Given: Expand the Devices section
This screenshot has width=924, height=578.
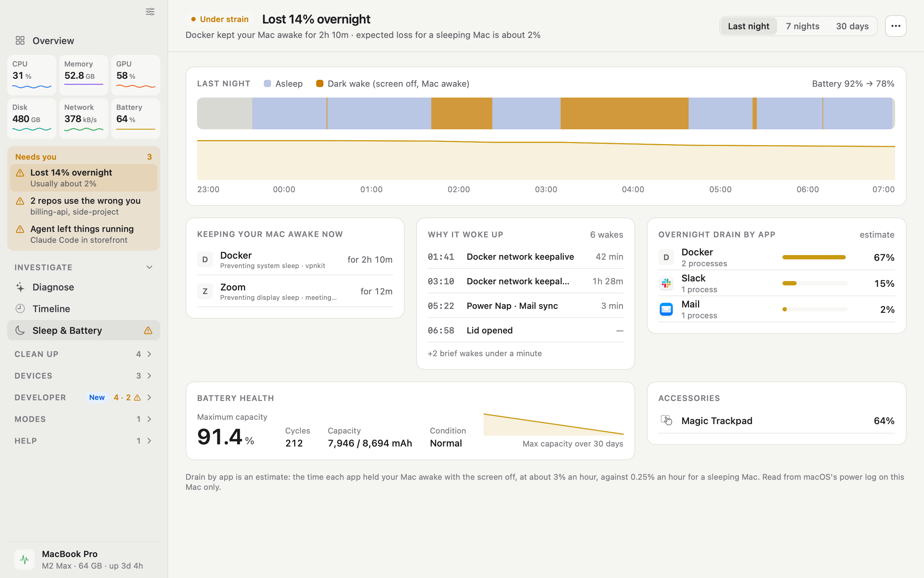Looking at the screenshot, I should coord(149,376).
